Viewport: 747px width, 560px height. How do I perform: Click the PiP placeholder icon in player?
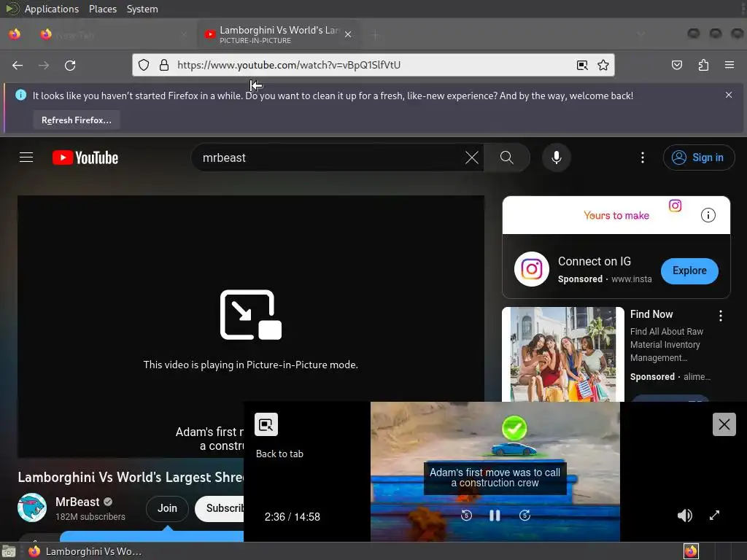251,315
